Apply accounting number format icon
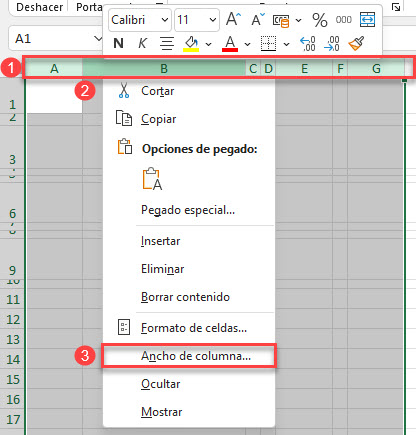The image size is (416, 435). coord(281,21)
